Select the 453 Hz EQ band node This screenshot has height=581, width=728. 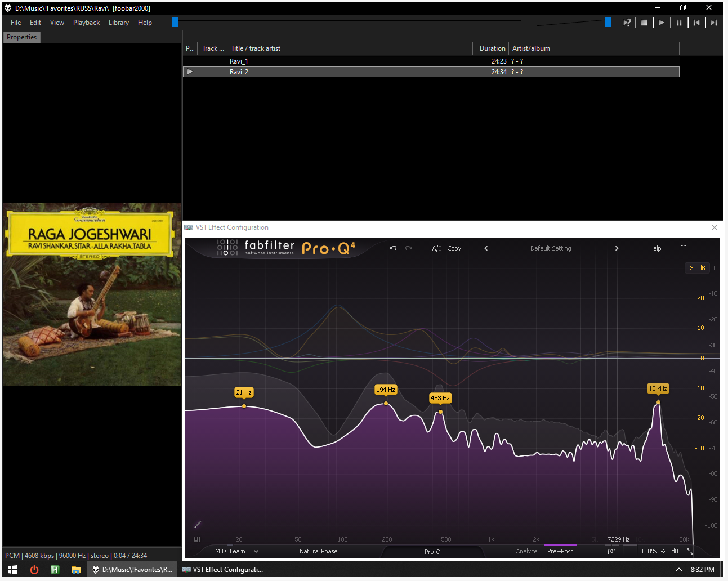[x=440, y=412]
